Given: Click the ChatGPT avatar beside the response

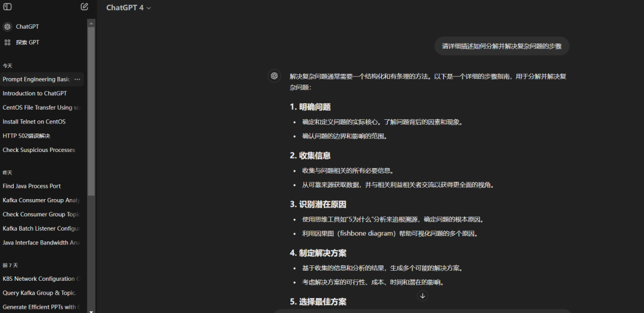Looking at the screenshot, I should point(274,76).
